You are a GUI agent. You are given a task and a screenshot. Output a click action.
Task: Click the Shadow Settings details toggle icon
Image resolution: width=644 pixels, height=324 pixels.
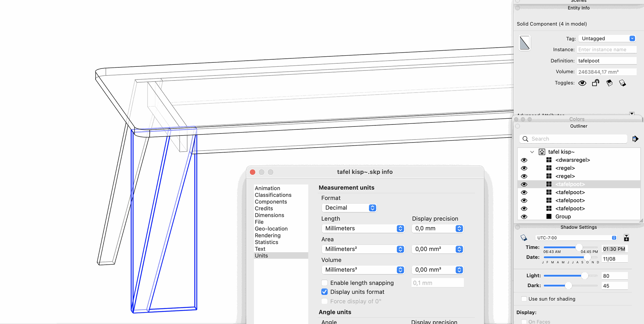coord(626,238)
